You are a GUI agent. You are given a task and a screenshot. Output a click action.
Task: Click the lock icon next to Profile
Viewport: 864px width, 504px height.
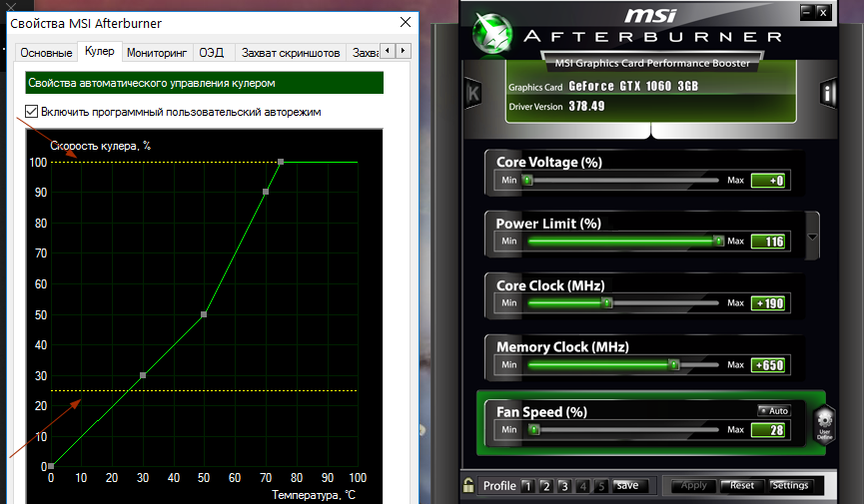(x=468, y=485)
